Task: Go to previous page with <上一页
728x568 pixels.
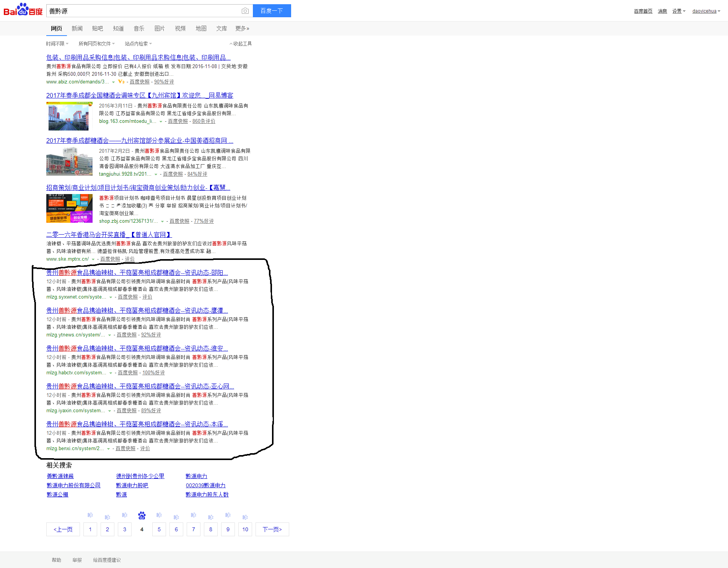Action: pyautogui.click(x=63, y=529)
